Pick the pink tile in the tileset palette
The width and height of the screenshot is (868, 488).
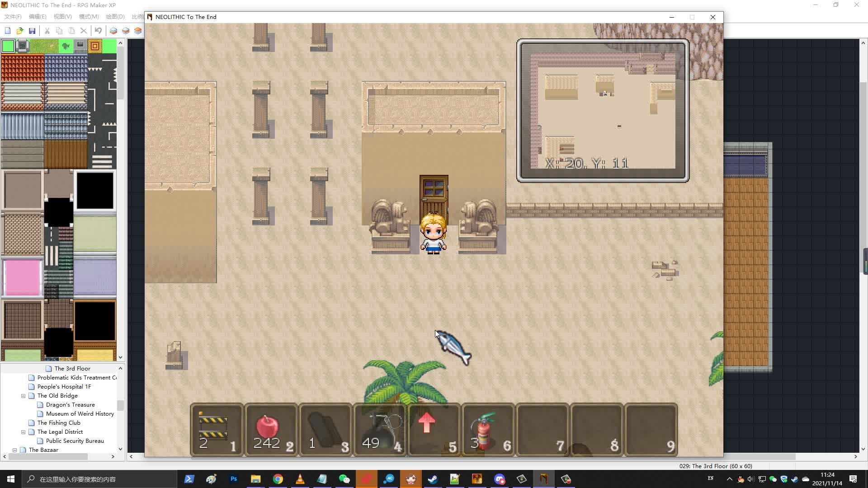22,277
